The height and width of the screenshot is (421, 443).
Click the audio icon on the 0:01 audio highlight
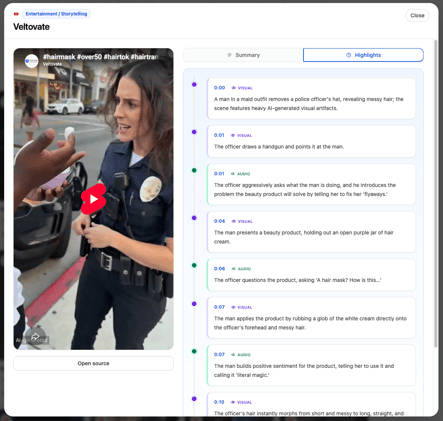click(233, 174)
